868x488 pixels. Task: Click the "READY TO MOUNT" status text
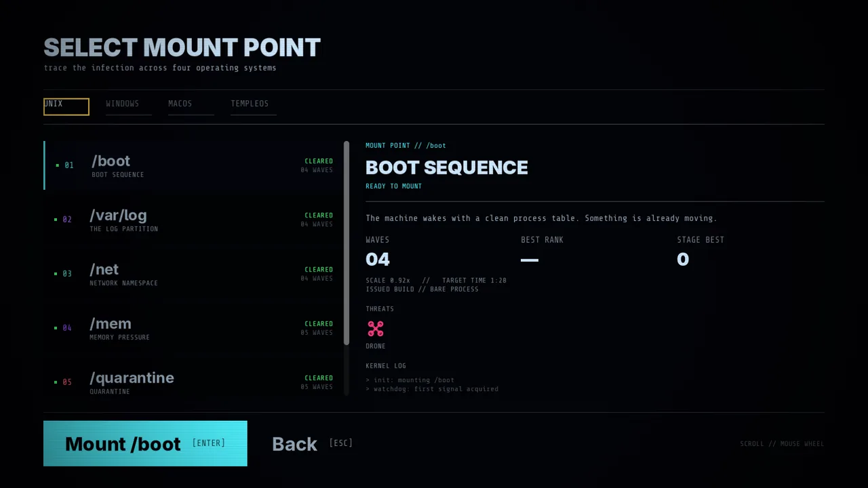click(x=393, y=186)
